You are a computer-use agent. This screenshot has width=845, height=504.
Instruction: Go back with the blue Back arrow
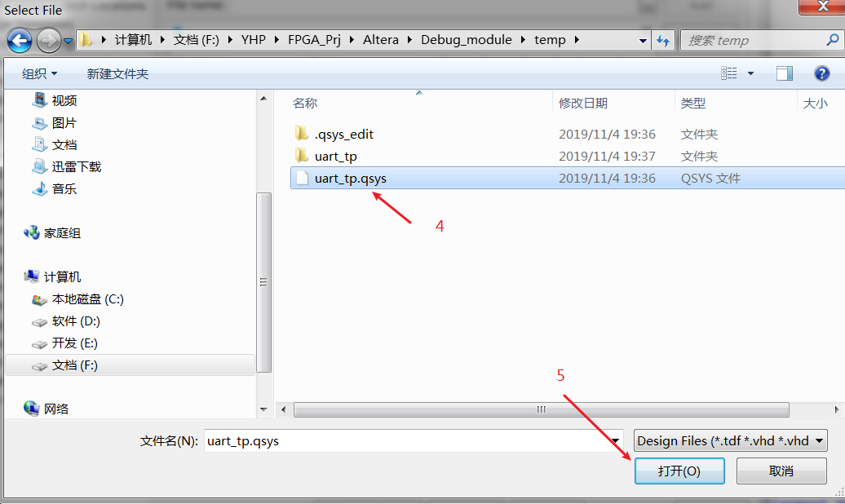click(20, 41)
